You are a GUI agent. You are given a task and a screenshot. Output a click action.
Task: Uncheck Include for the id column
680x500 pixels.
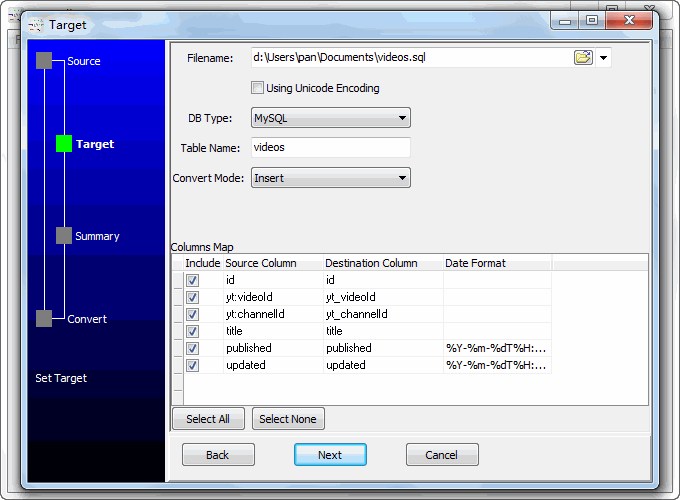(192, 281)
